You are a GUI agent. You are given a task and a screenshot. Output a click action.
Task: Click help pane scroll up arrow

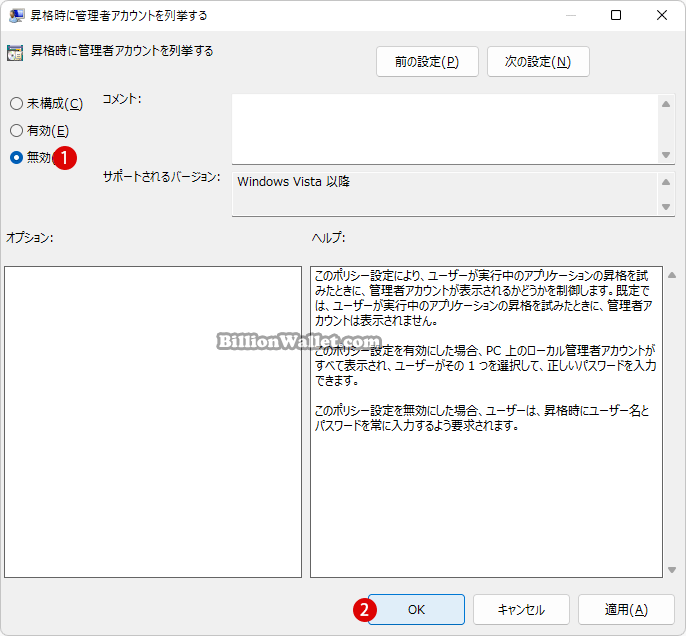tap(672, 275)
